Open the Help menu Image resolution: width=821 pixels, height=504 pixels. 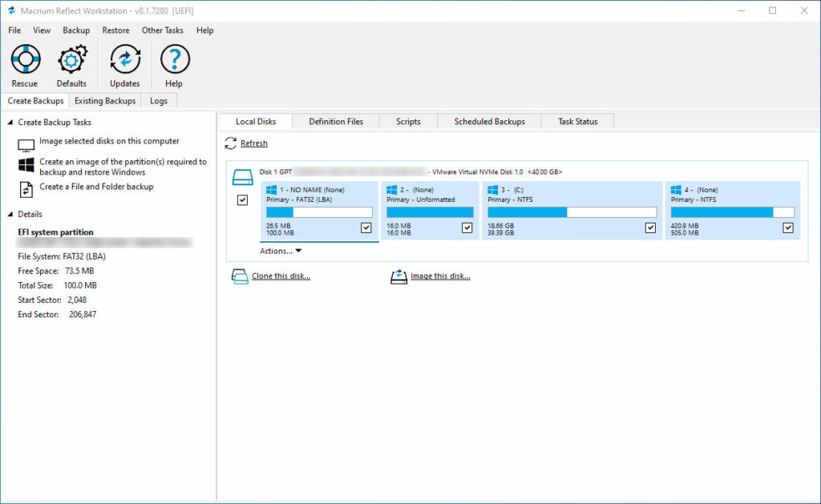click(204, 30)
